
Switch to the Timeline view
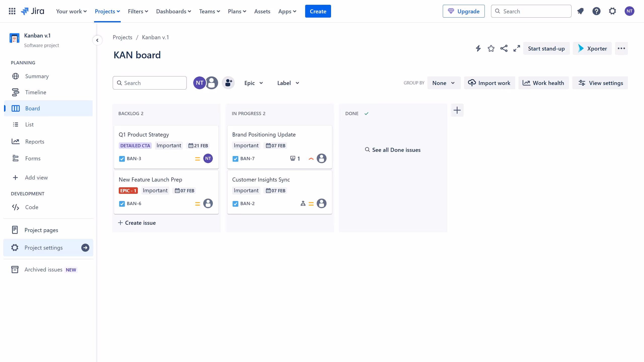[36, 92]
